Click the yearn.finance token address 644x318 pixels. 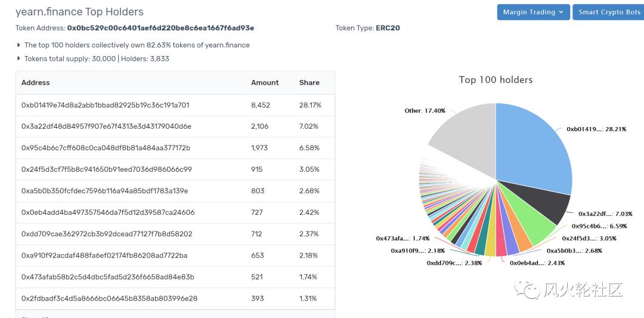tap(160, 28)
